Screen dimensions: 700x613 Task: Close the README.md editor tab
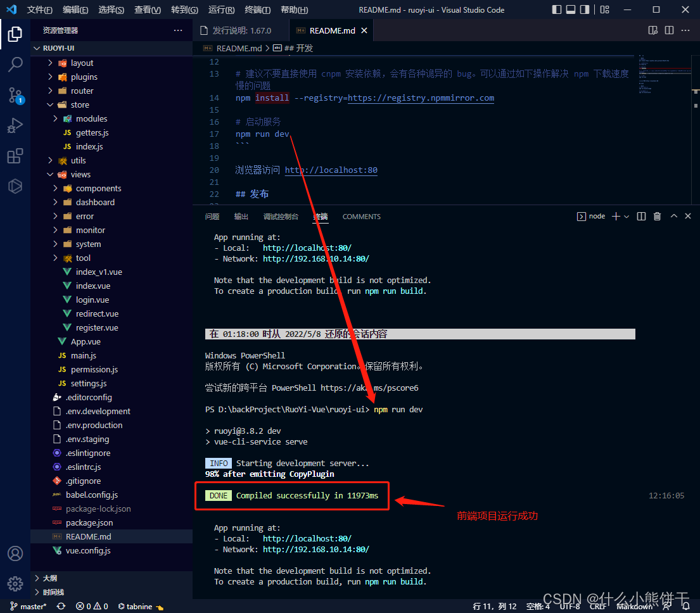click(364, 30)
